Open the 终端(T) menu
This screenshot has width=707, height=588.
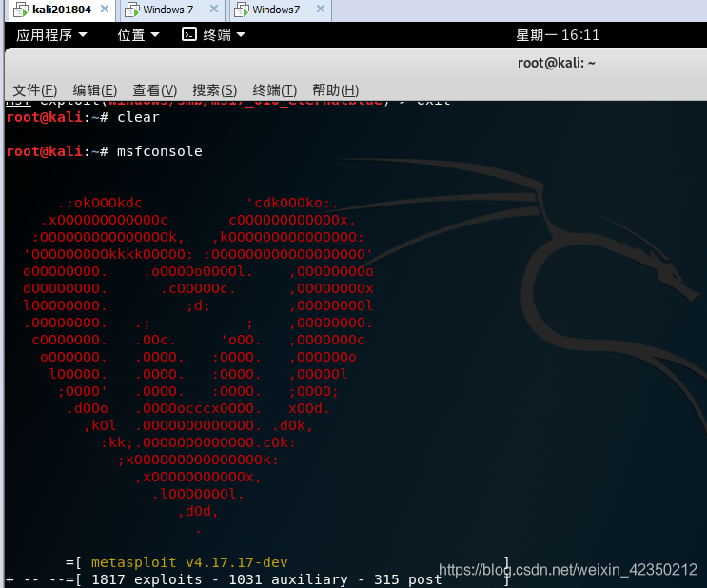point(275,90)
